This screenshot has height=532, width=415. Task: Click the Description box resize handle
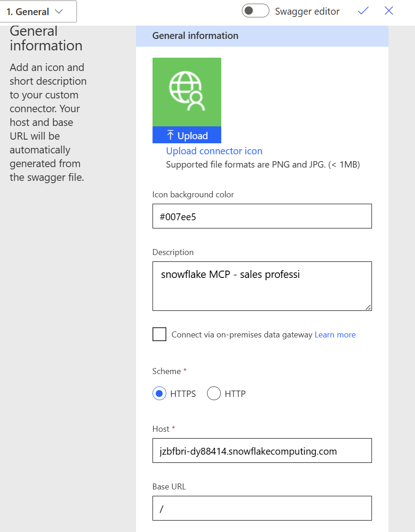tap(368, 307)
